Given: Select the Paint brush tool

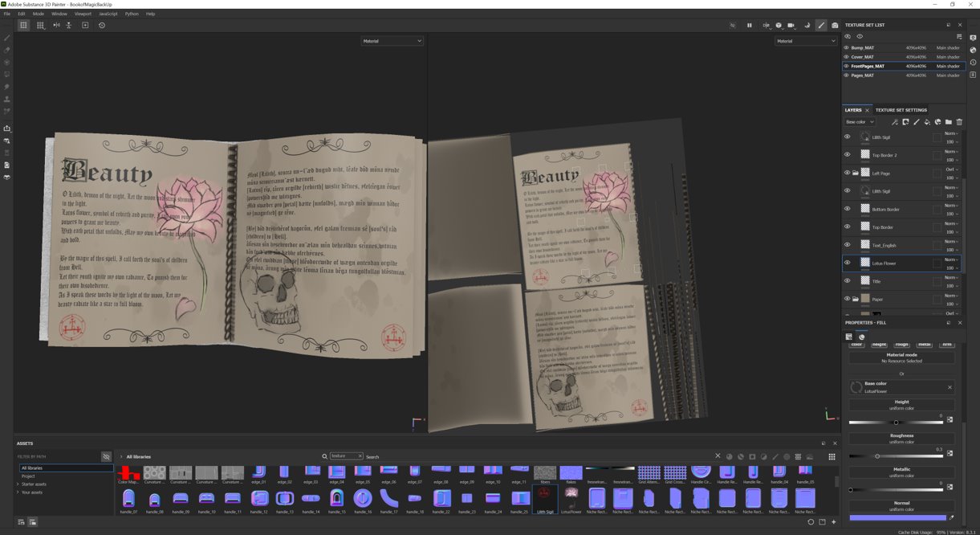Looking at the screenshot, I should (7, 38).
